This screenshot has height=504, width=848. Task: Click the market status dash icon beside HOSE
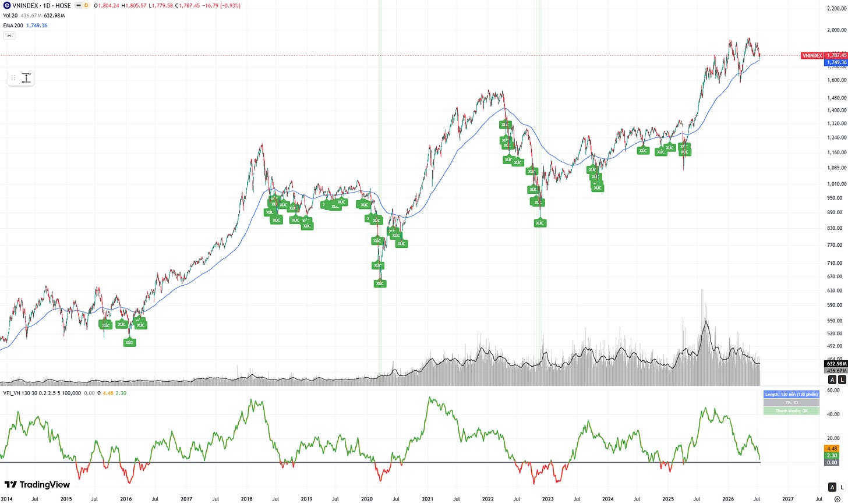pos(78,5)
